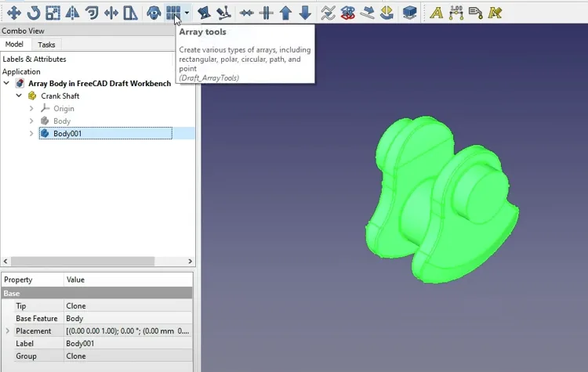Click the Property column header

[33, 280]
